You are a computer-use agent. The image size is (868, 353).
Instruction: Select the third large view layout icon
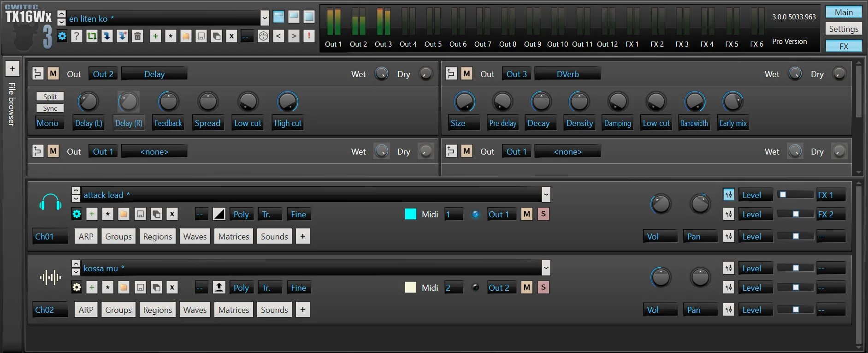click(x=309, y=17)
